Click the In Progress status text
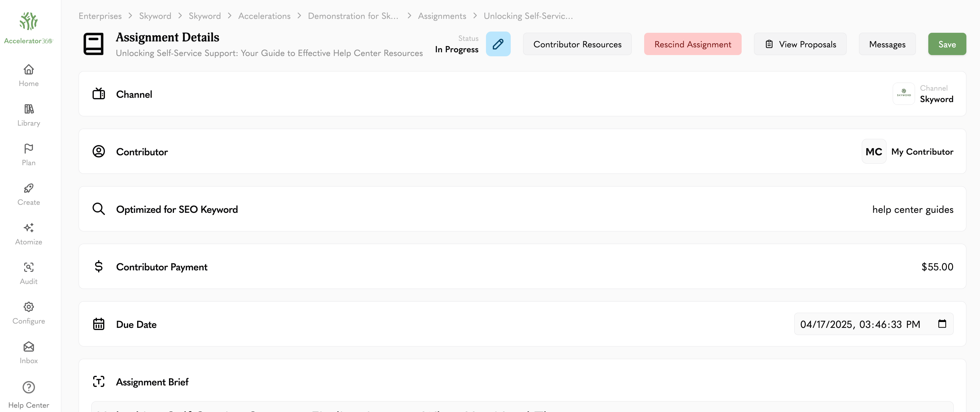Viewport: 980px width, 412px height. click(457, 49)
